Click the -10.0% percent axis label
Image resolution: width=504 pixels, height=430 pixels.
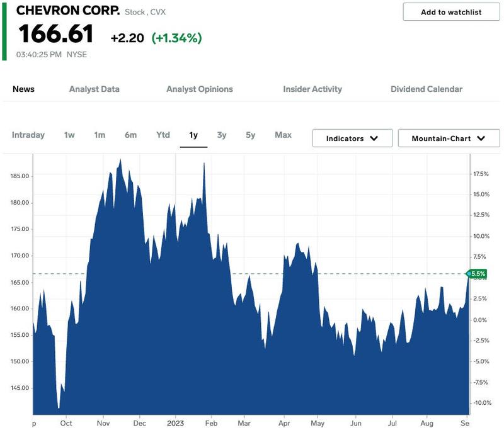tap(483, 403)
